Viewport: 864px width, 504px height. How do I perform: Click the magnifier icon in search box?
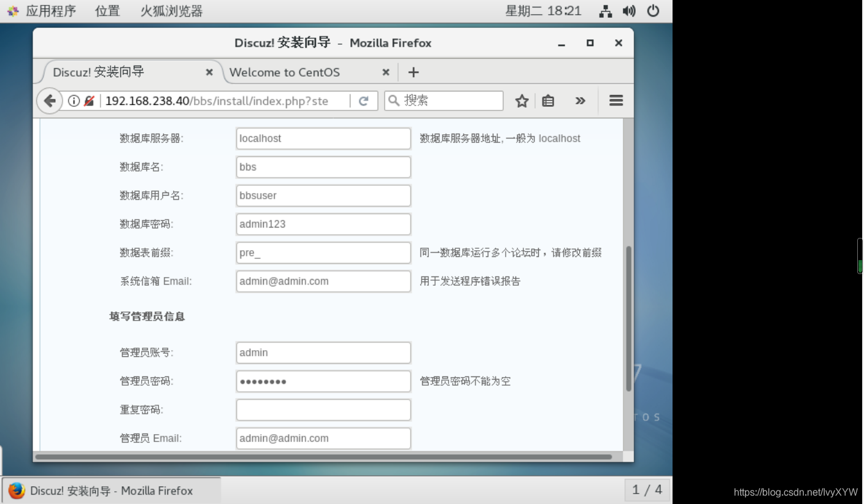395,100
